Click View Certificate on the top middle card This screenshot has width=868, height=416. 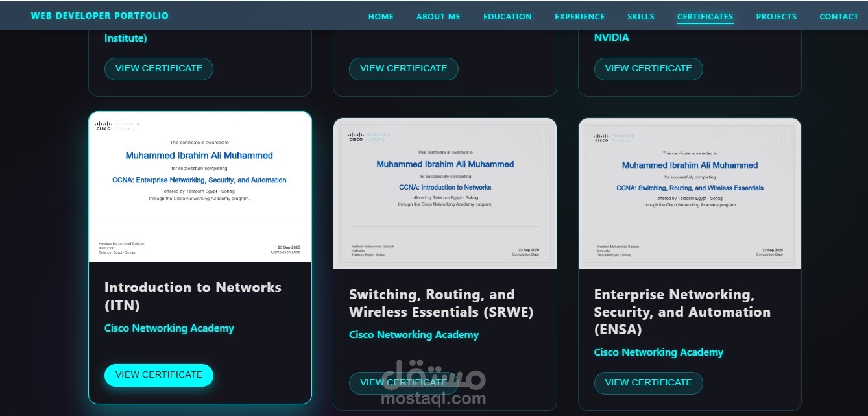pos(404,69)
